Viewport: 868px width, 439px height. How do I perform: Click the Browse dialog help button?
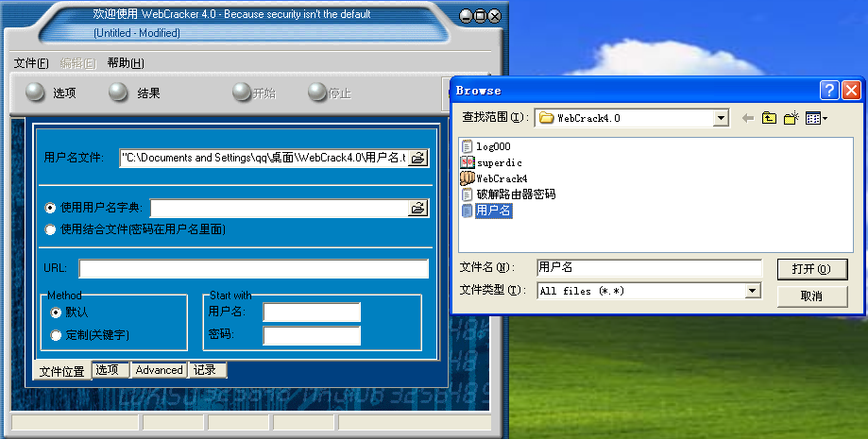pyautogui.click(x=829, y=91)
